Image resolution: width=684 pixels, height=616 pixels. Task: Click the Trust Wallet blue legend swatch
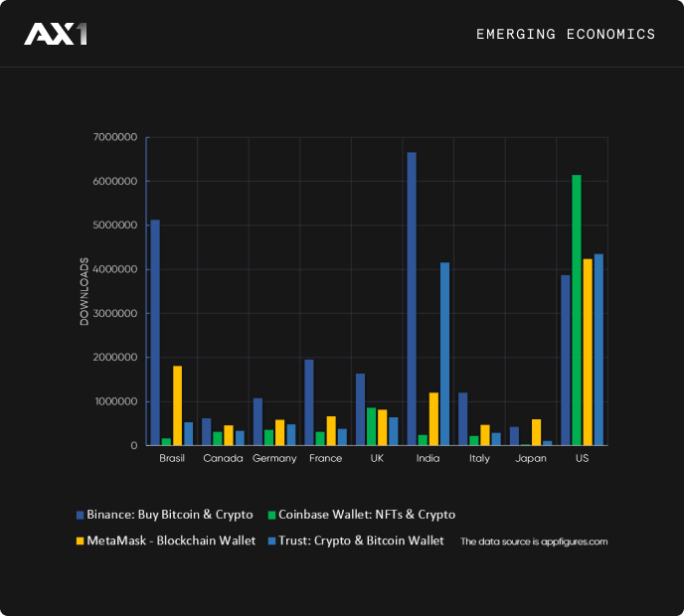272,541
